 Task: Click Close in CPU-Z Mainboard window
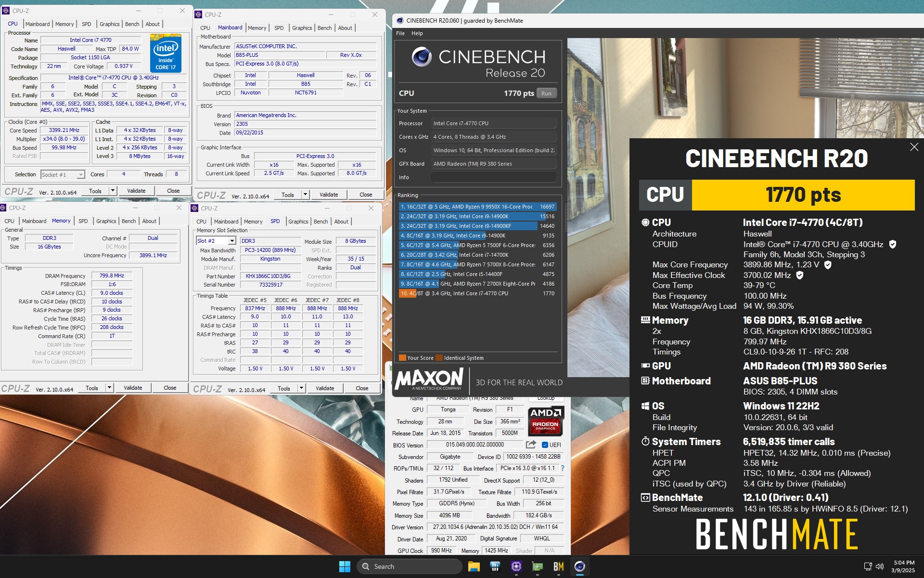coord(366,195)
